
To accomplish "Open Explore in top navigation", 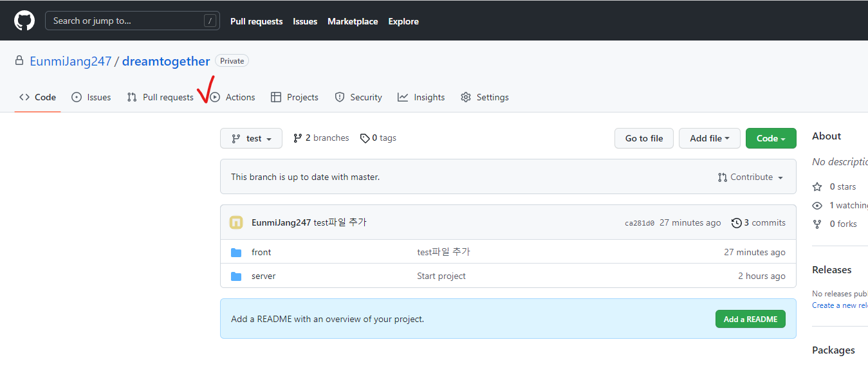I will point(403,21).
